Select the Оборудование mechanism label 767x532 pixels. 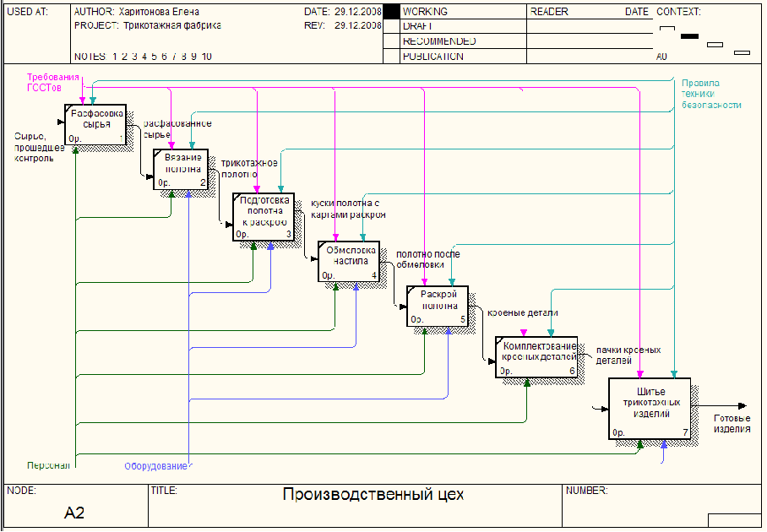[155, 466]
